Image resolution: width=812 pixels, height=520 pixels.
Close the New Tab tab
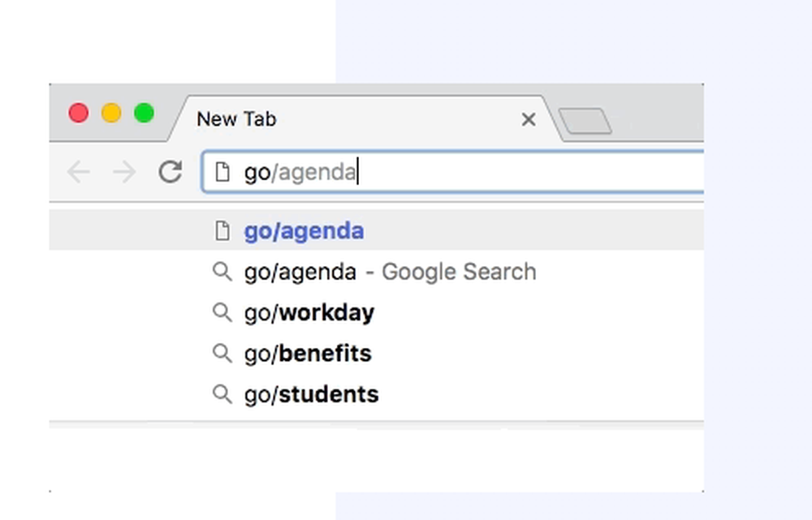coord(529,119)
